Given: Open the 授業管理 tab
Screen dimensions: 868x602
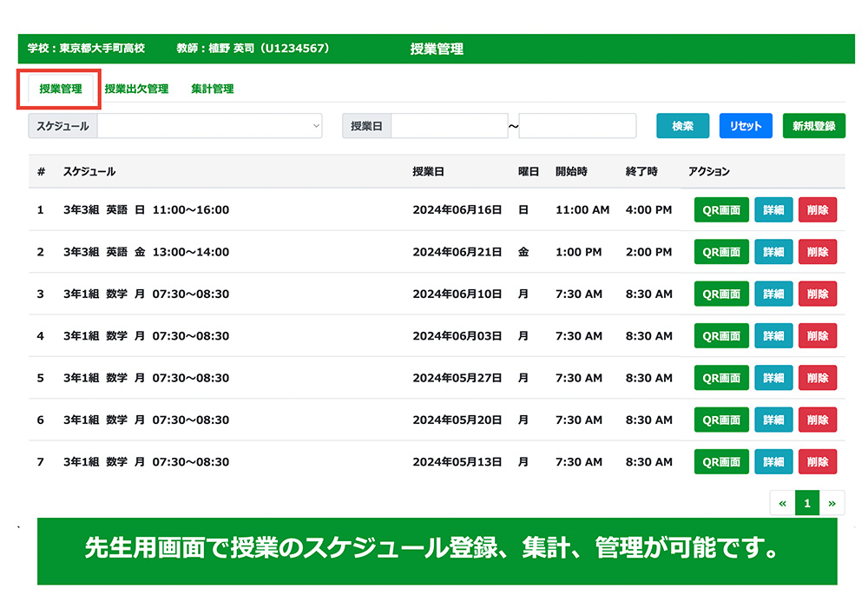Looking at the screenshot, I should click(x=60, y=89).
